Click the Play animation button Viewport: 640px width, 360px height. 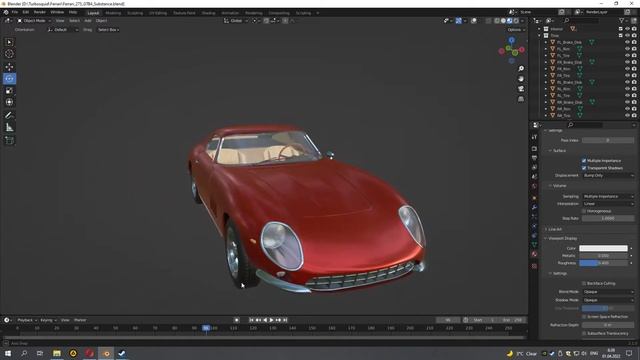(x=271, y=320)
